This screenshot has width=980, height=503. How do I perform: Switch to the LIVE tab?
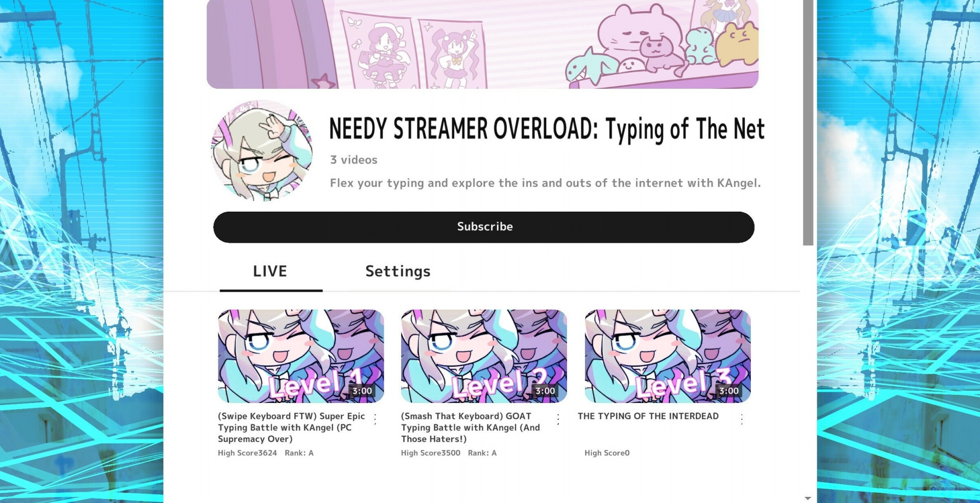click(x=271, y=272)
